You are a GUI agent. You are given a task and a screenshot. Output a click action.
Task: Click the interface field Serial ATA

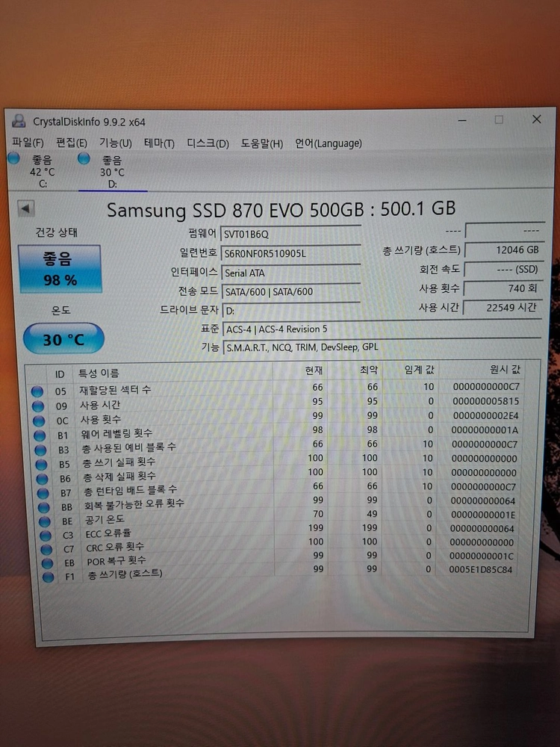290,273
